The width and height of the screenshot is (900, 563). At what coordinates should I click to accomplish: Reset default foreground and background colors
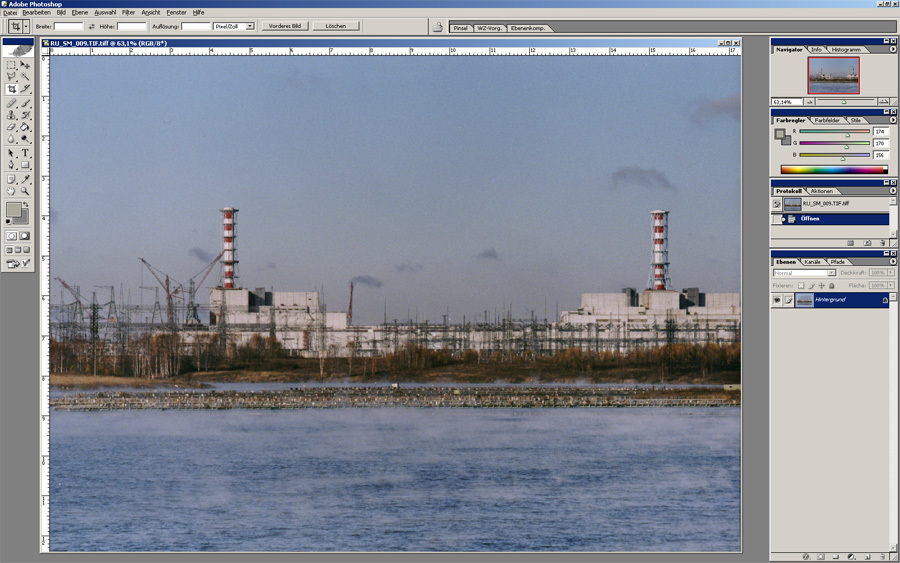point(8,222)
